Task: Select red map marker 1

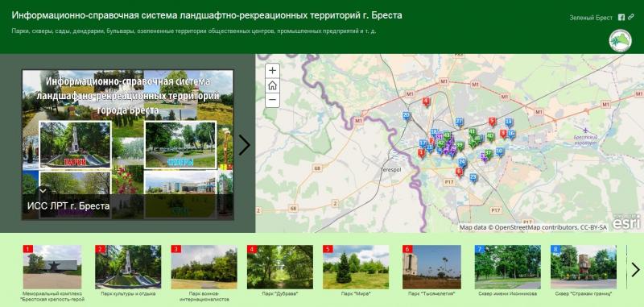Action: pyautogui.click(x=421, y=153)
